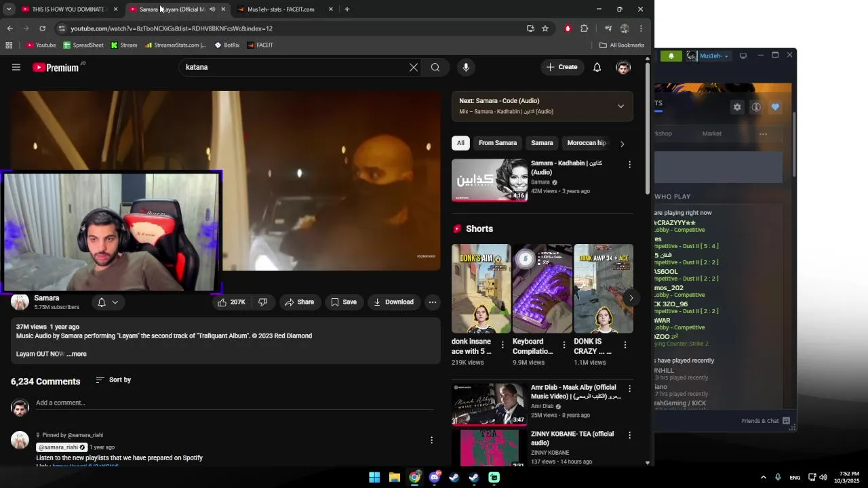Open options for Amr Diab video
The image size is (868, 488).
629,388
